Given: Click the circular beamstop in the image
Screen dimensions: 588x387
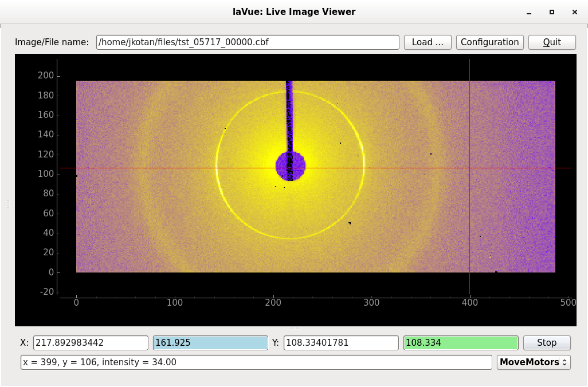Looking at the screenshot, I should coord(291,166).
